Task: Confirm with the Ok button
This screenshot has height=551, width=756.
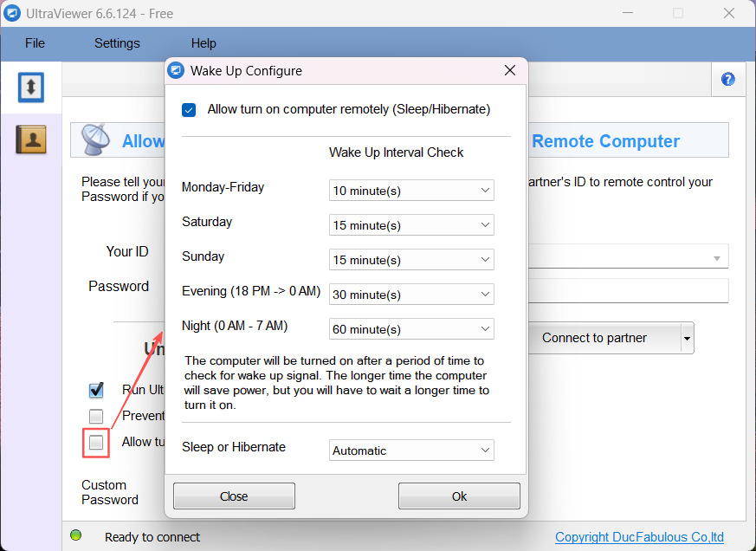Action: [x=459, y=496]
